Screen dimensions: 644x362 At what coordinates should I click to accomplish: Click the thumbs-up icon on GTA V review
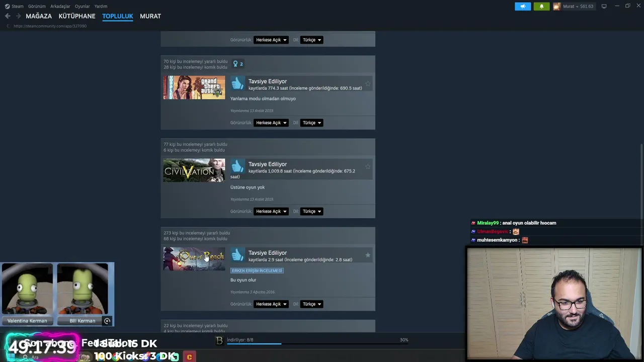click(x=237, y=83)
